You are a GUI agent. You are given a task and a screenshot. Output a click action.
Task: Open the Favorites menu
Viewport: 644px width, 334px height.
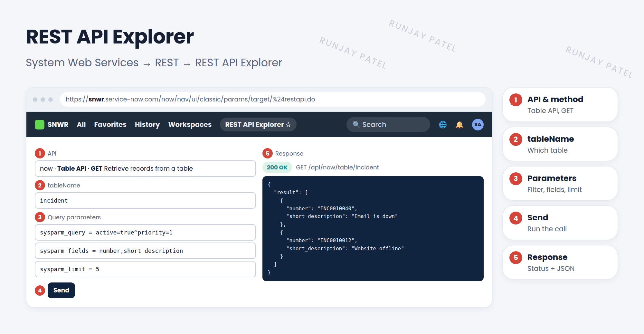(110, 125)
